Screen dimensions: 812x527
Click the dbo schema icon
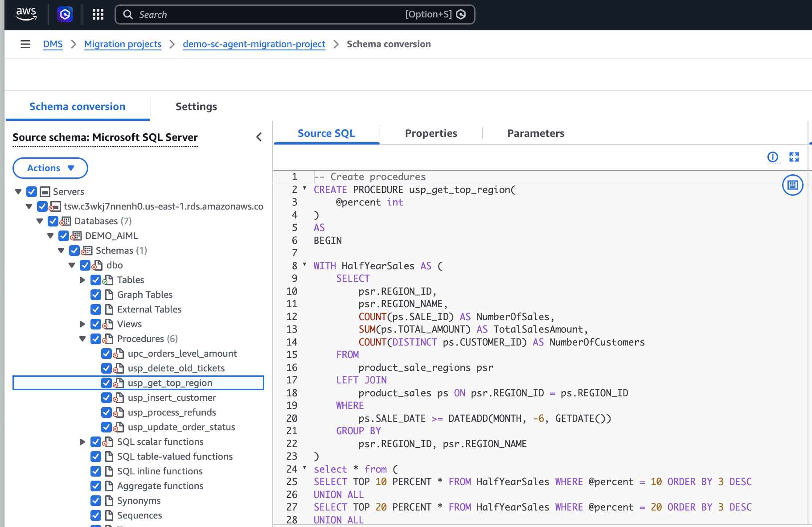(98, 265)
